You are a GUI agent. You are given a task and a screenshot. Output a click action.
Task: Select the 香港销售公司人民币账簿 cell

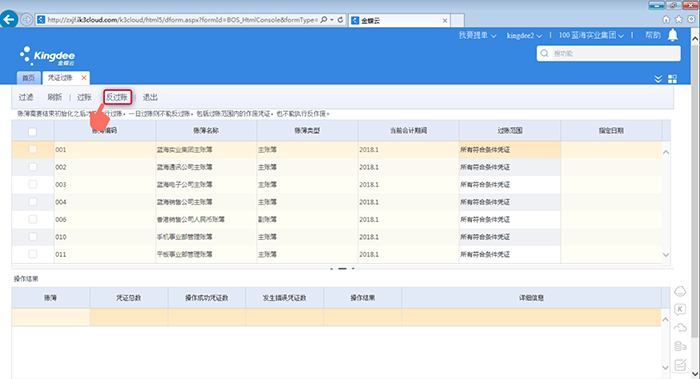(x=206, y=219)
